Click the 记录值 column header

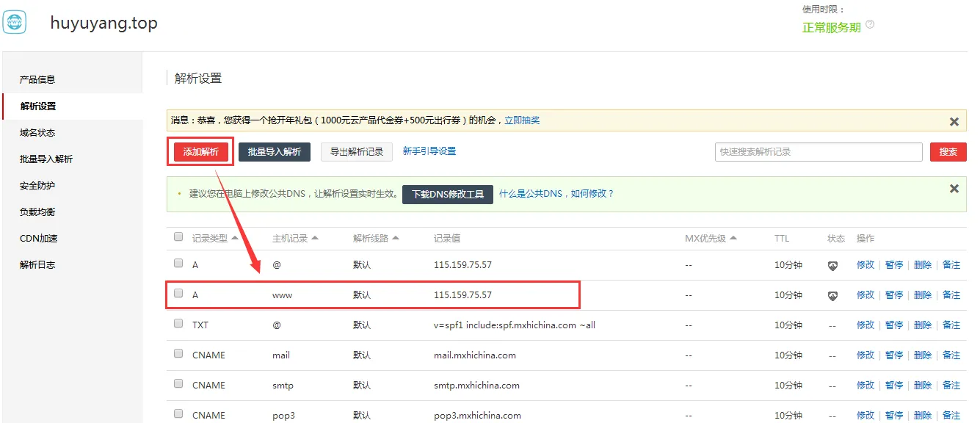pyautogui.click(x=447, y=239)
